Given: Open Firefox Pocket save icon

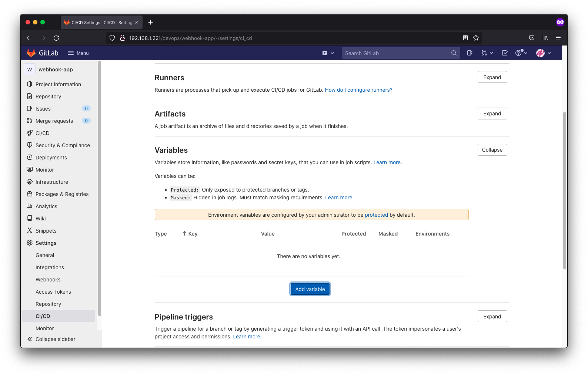Looking at the screenshot, I should tap(531, 38).
